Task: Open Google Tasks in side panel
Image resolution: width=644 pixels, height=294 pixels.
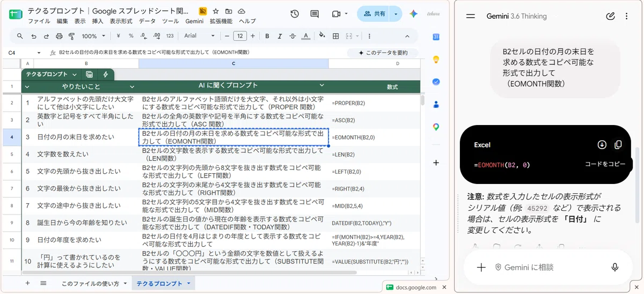Action: (436, 82)
